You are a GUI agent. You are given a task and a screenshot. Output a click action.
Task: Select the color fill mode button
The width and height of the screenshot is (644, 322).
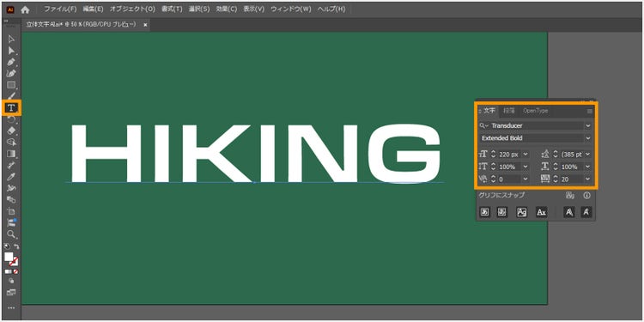(x=8, y=271)
